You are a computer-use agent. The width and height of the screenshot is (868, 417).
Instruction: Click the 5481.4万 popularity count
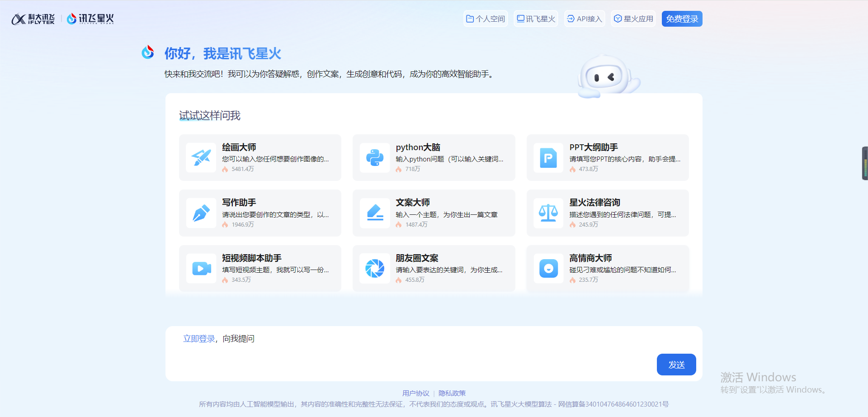(x=243, y=169)
